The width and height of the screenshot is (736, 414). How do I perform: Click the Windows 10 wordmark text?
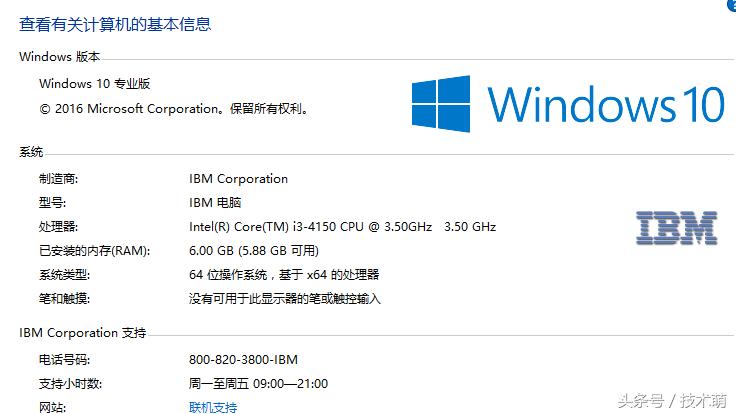[x=606, y=104]
